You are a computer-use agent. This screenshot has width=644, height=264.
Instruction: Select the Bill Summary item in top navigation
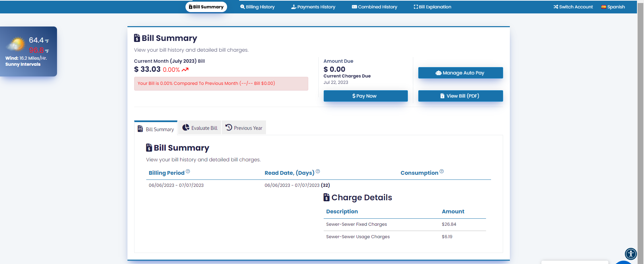206,7
